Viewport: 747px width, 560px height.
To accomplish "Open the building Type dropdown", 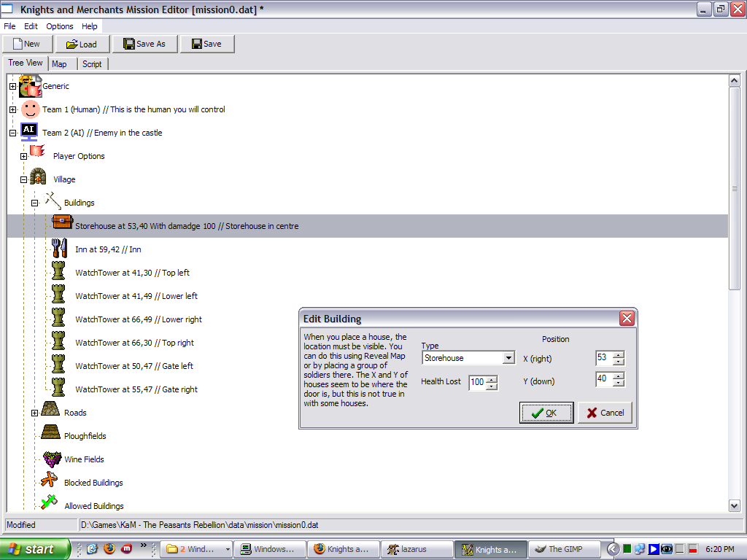I will point(508,358).
